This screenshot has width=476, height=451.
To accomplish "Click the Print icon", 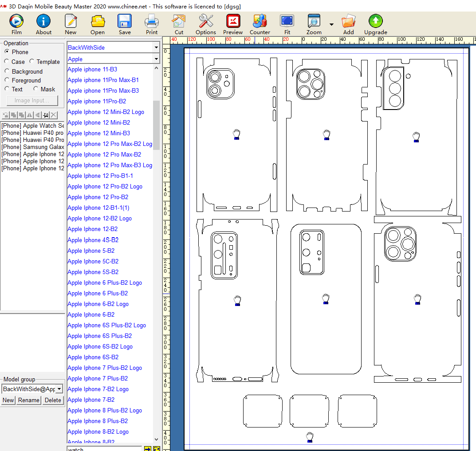I will (x=151, y=21).
